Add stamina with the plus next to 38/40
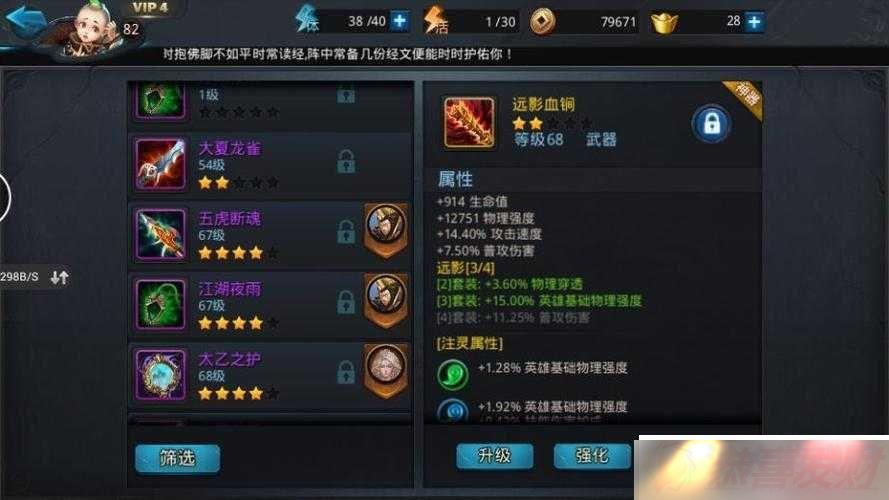The height and width of the screenshot is (500, 889). coord(400,22)
